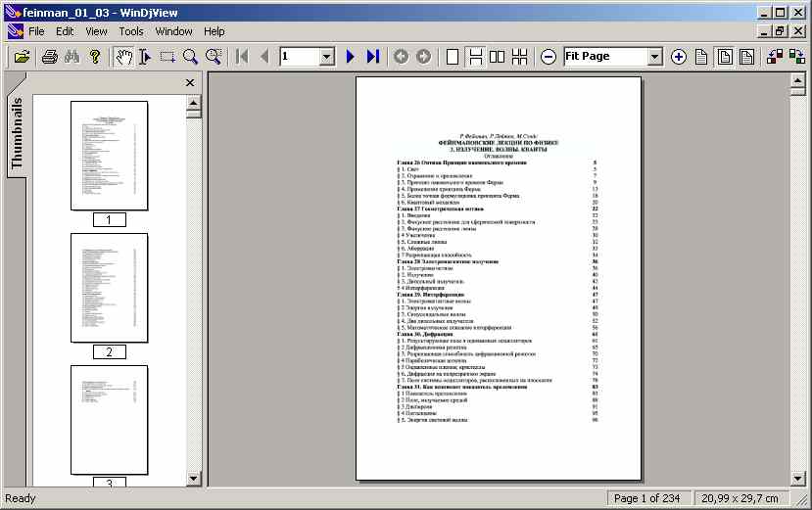Print the document with the printer icon

tap(50, 57)
